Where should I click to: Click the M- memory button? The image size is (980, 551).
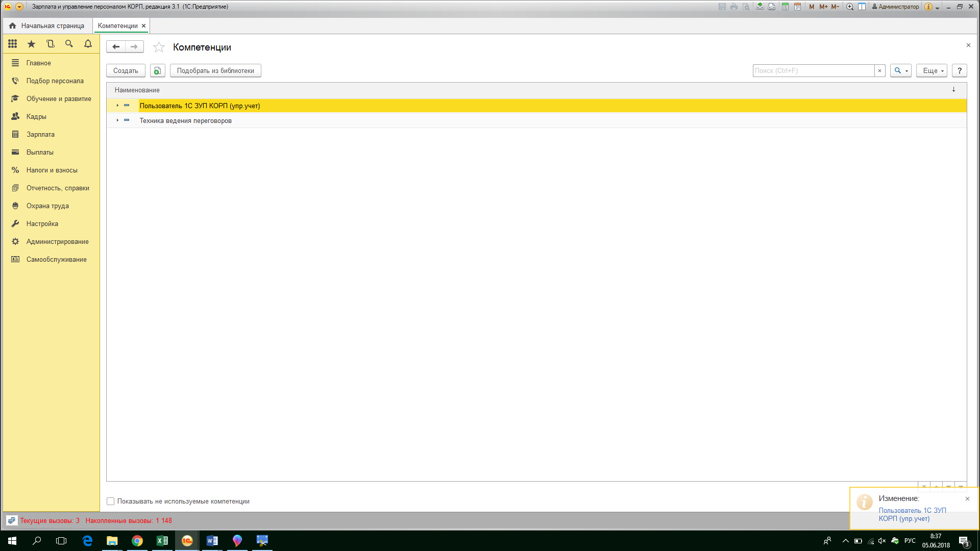[835, 7]
